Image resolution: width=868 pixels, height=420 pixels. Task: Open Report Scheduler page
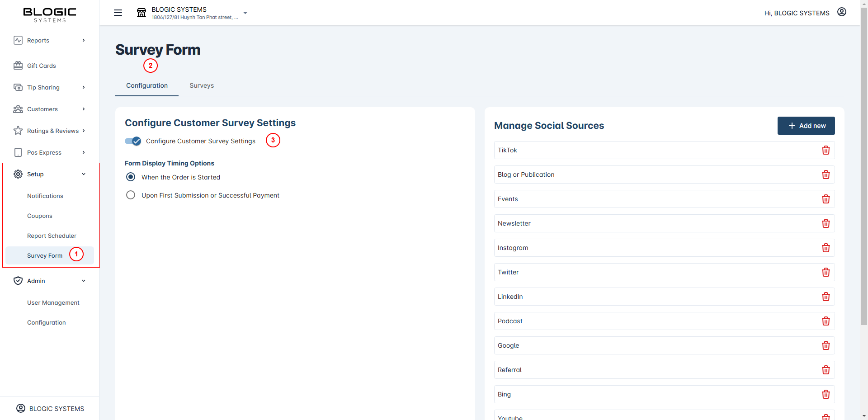point(52,236)
